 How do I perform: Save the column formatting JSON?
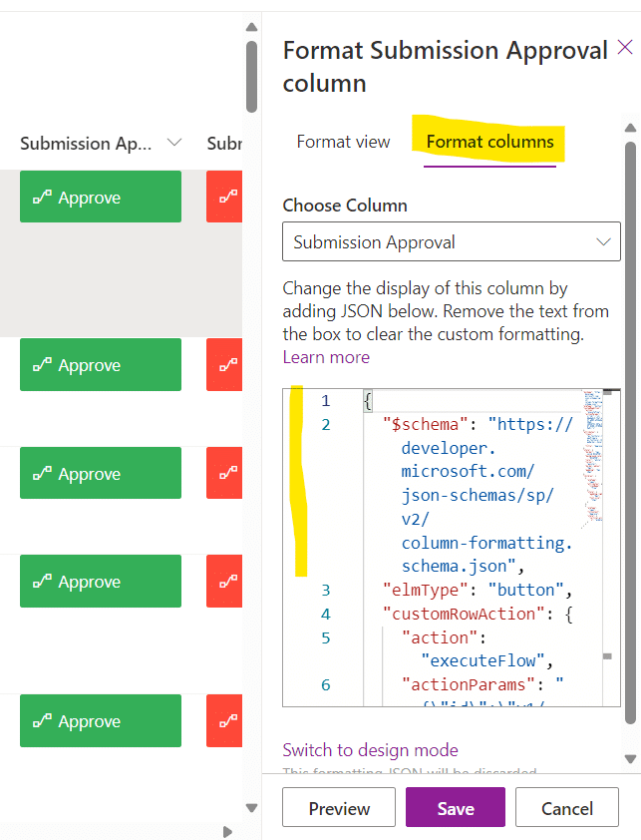point(455,807)
